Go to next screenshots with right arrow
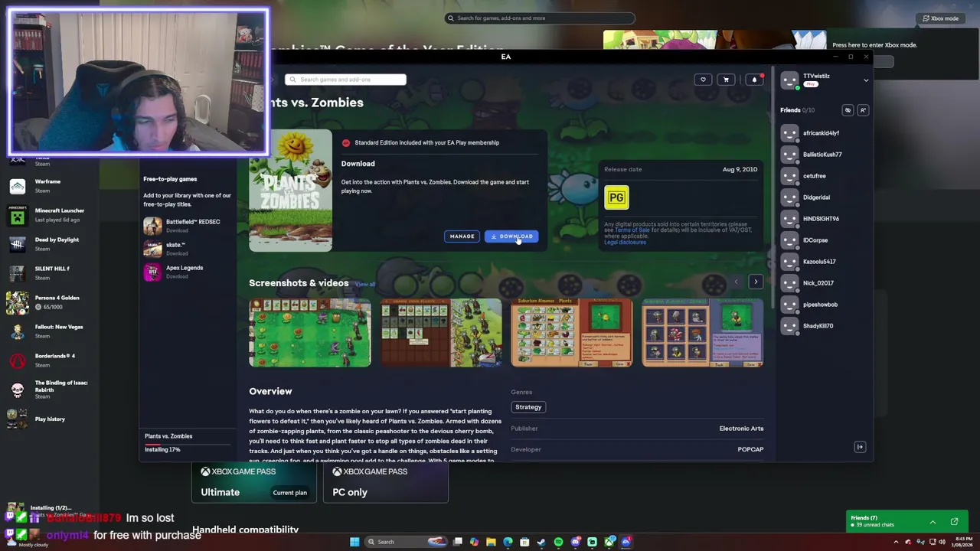Viewport: 980px width, 551px height. pos(756,282)
